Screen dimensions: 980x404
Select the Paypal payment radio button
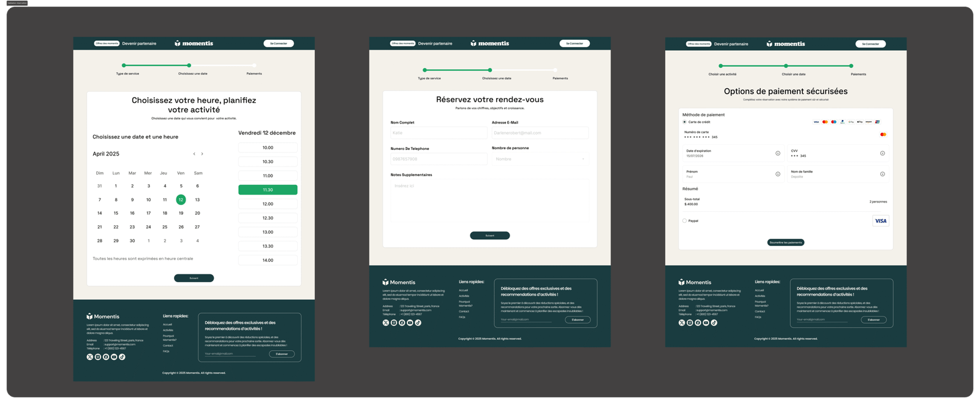685,221
